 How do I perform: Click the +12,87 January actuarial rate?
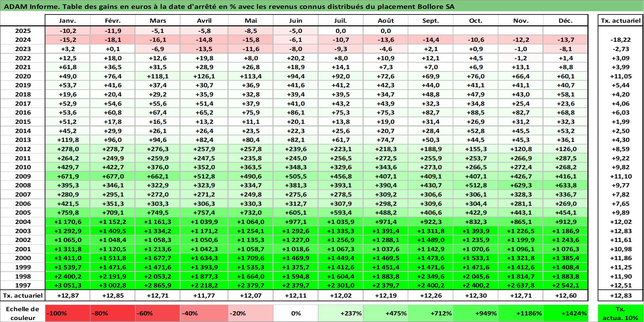coord(68,296)
